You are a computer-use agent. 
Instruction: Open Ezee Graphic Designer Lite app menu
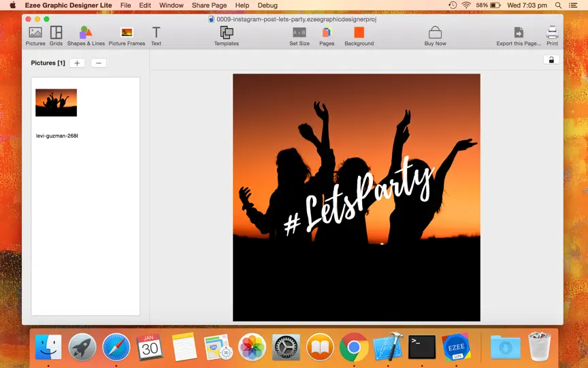coord(68,5)
